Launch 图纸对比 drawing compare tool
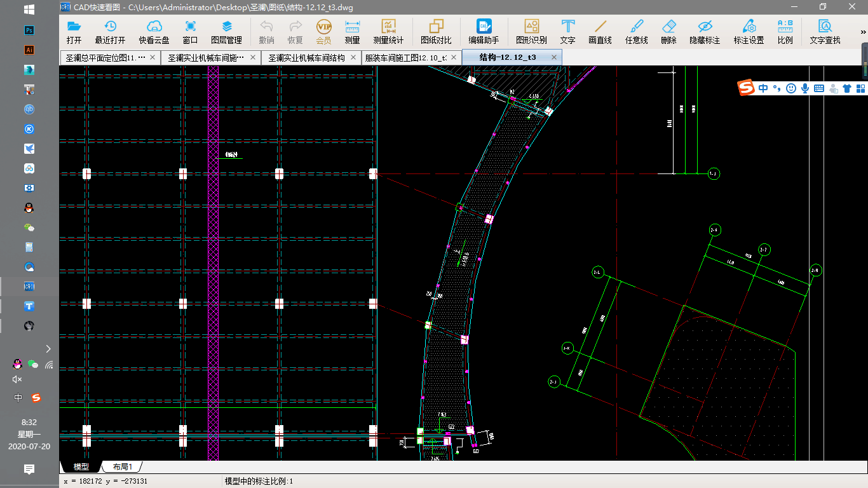Image resolution: width=868 pixels, height=488 pixels. tap(436, 31)
